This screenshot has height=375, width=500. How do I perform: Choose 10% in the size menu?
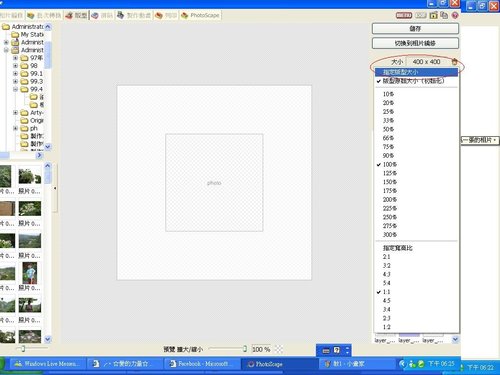point(416,94)
